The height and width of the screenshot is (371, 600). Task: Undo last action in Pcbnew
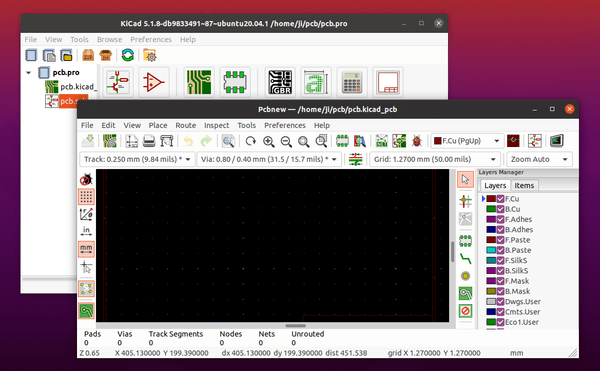[x=188, y=141]
